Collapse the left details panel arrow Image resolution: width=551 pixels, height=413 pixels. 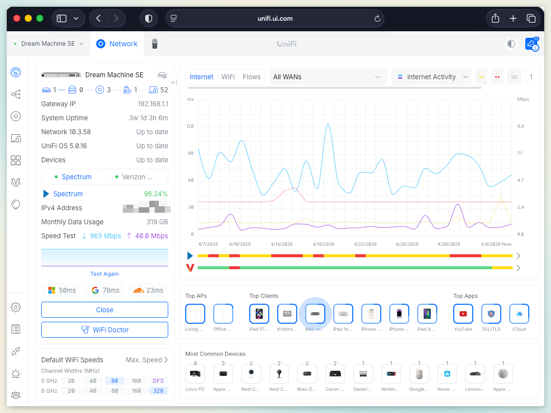coord(174,82)
